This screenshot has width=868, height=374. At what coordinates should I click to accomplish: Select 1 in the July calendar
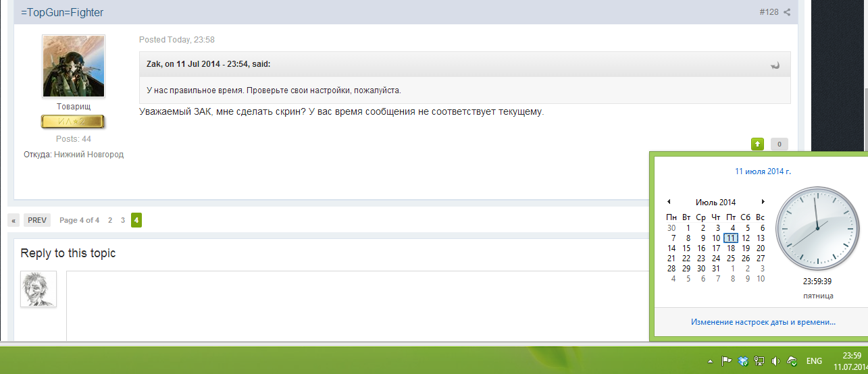[x=686, y=228]
